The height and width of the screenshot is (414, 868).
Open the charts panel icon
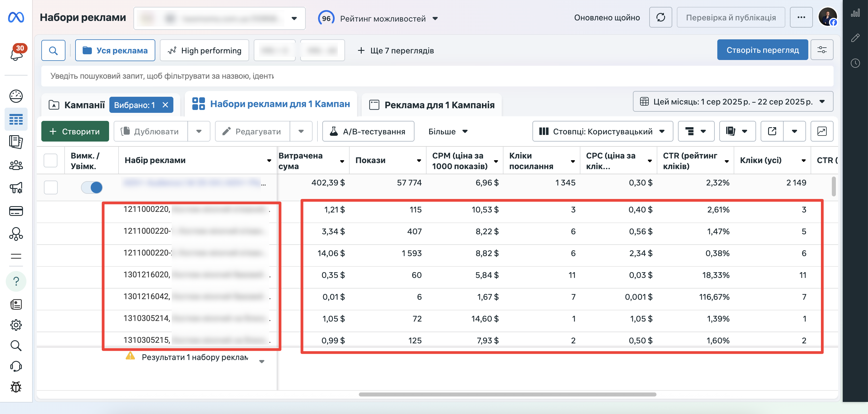(x=855, y=13)
